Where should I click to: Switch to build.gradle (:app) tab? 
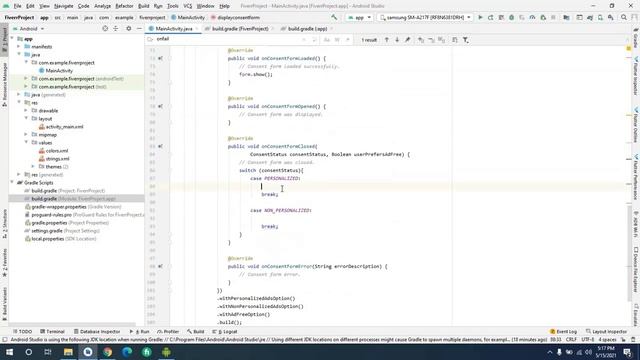(307, 29)
